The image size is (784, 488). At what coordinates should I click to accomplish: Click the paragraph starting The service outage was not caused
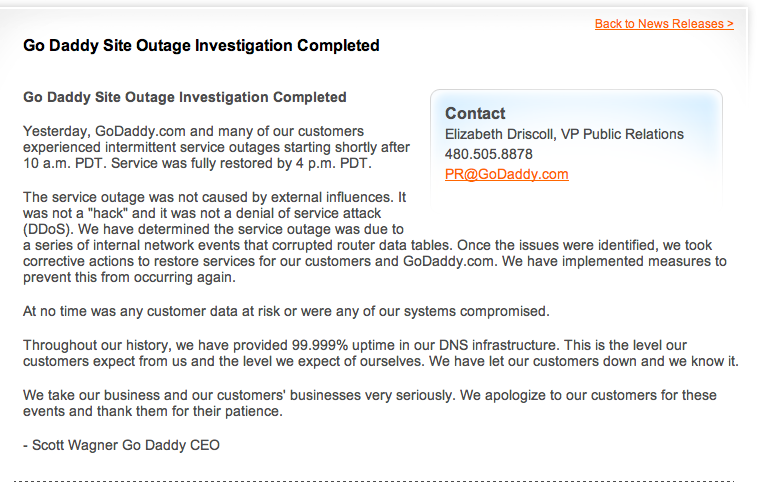tap(374, 237)
